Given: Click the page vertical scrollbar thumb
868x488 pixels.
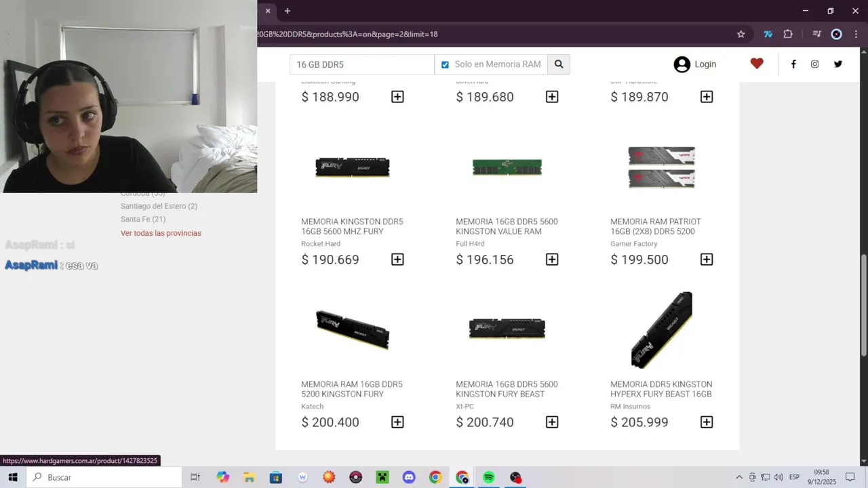Looking at the screenshot, I should (863, 305).
